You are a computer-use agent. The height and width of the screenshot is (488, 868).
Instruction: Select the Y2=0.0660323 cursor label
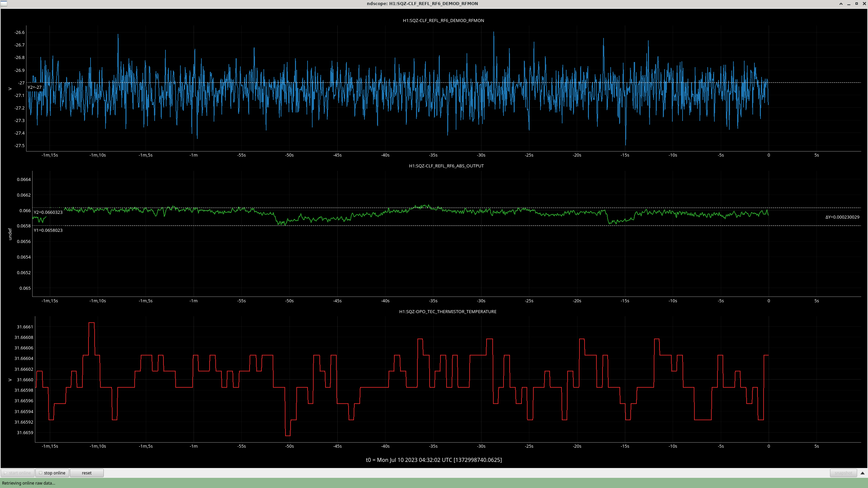pos(48,212)
